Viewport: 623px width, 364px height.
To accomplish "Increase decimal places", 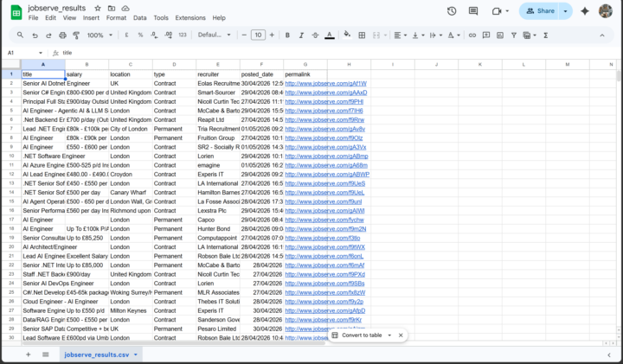I will (169, 35).
